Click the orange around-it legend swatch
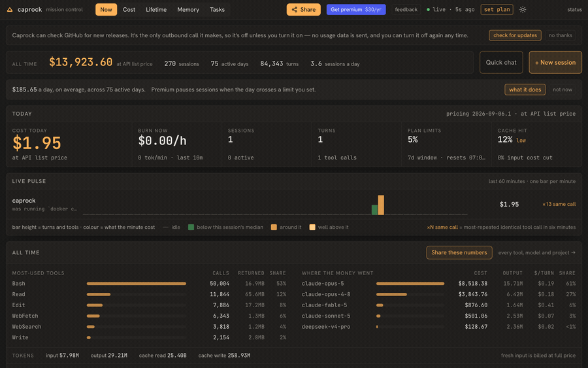Image resolution: width=588 pixels, height=368 pixels. (x=274, y=227)
